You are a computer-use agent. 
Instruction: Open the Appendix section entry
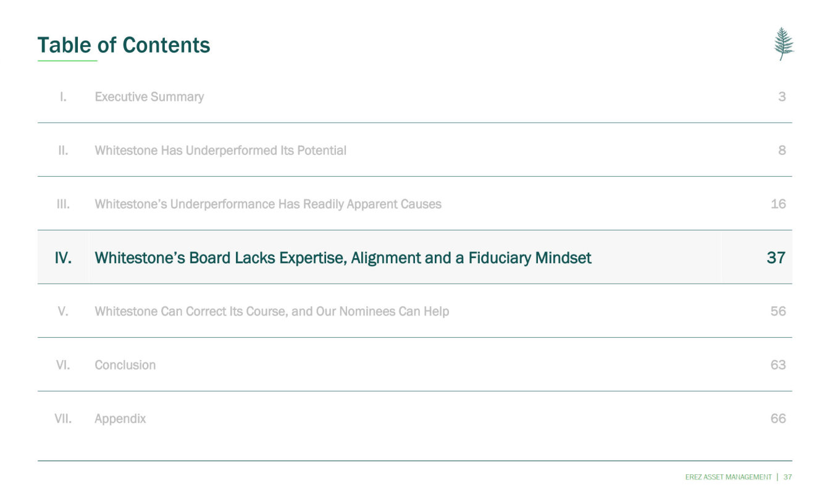[120, 419]
